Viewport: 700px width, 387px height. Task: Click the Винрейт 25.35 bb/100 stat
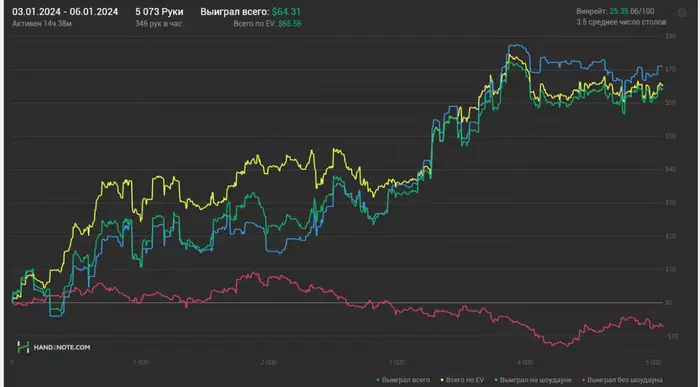click(615, 11)
